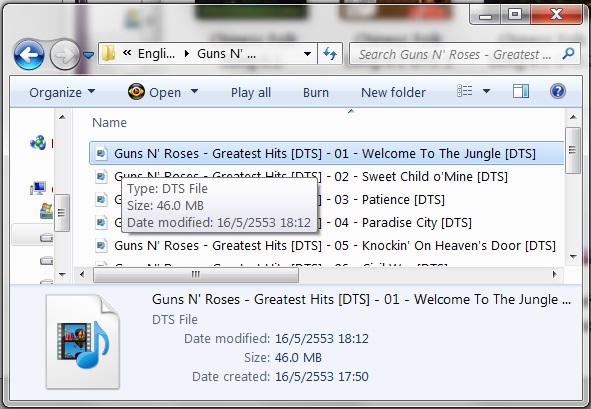The height and width of the screenshot is (409, 591).
Task: Maximize the Explorer window
Action: point(515,15)
